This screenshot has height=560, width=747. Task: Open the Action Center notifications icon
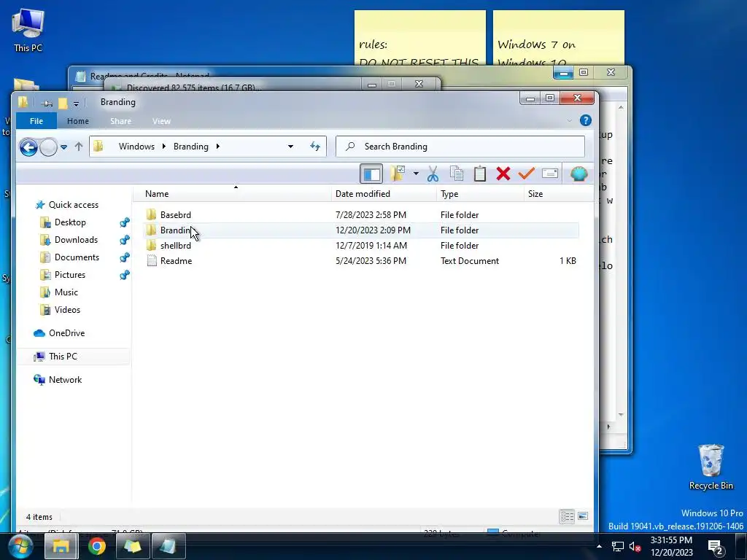pos(716,547)
